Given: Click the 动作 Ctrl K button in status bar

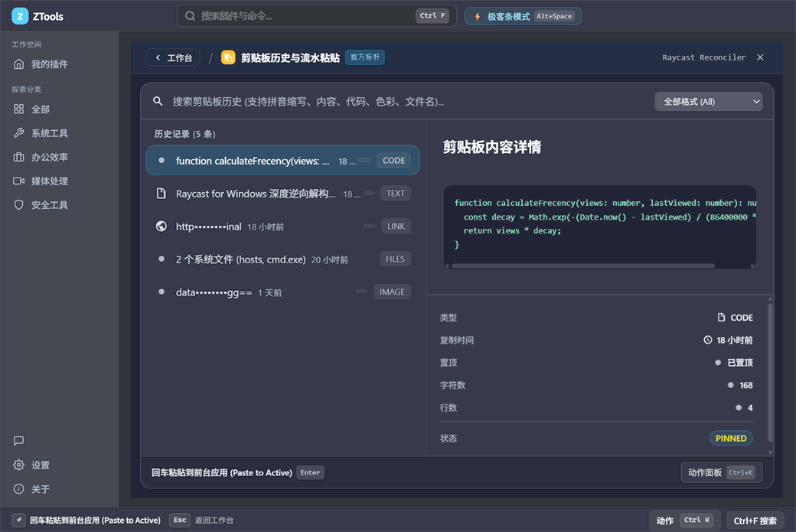Looking at the screenshot, I should point(684,521).
